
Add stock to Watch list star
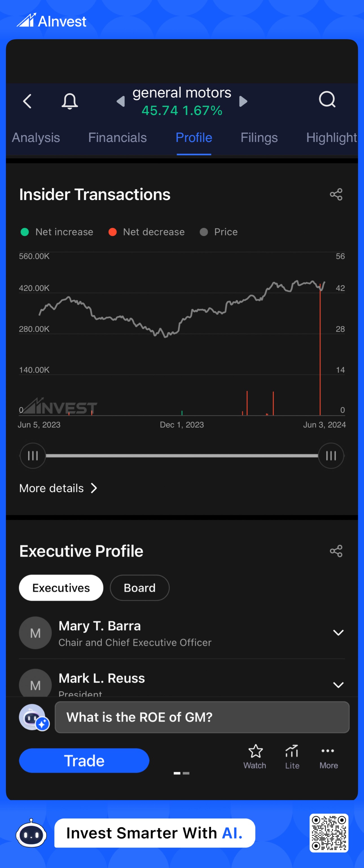(255, 756)
